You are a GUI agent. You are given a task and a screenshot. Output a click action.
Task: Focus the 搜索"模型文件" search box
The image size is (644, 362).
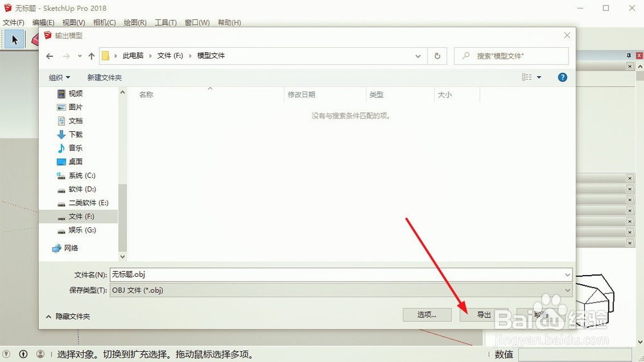[511, 56]
